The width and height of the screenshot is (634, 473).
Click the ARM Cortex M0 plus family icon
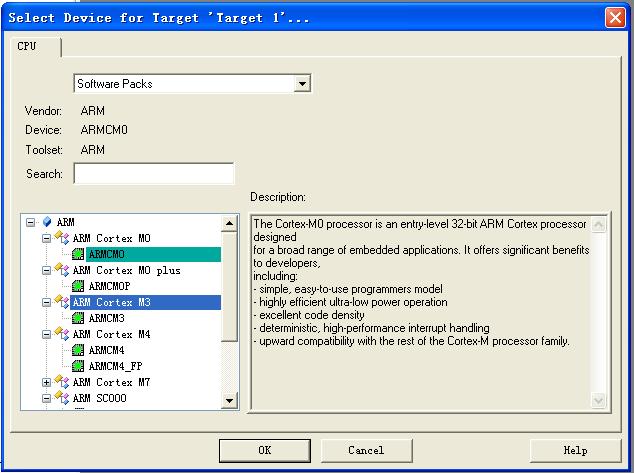(x=62, y=270)
